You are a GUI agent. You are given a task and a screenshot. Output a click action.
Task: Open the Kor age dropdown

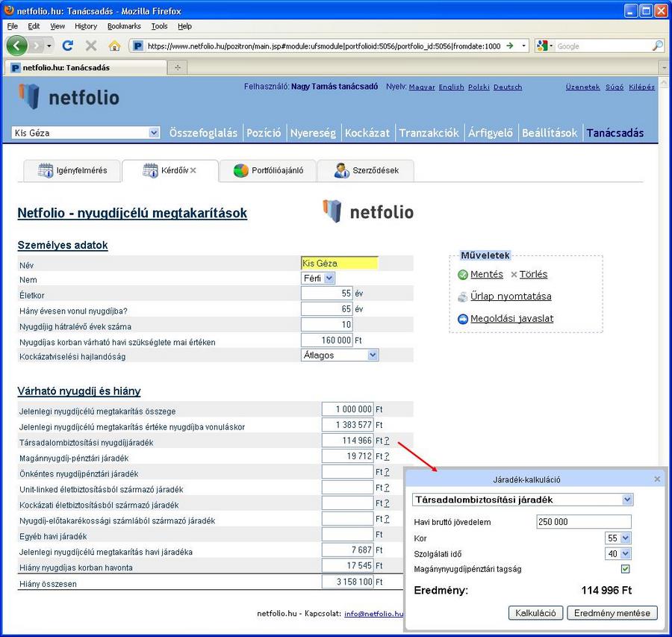click(x=617, y=538)
